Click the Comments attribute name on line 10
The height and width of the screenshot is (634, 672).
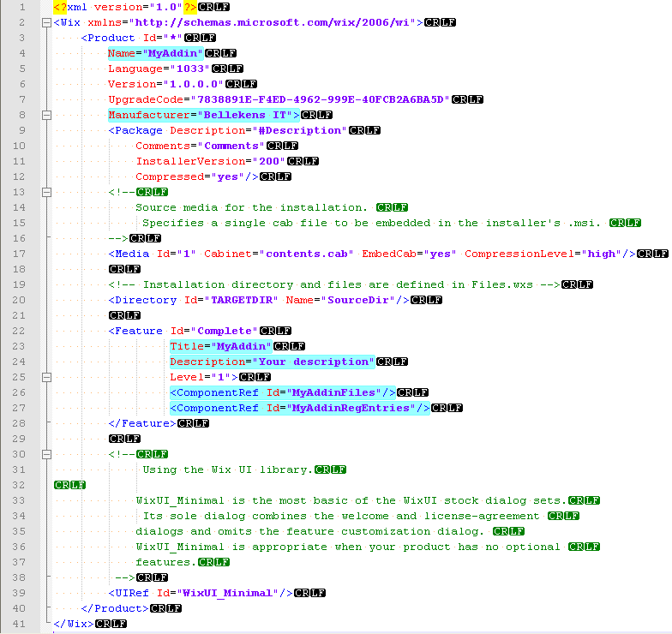(163, 146)
